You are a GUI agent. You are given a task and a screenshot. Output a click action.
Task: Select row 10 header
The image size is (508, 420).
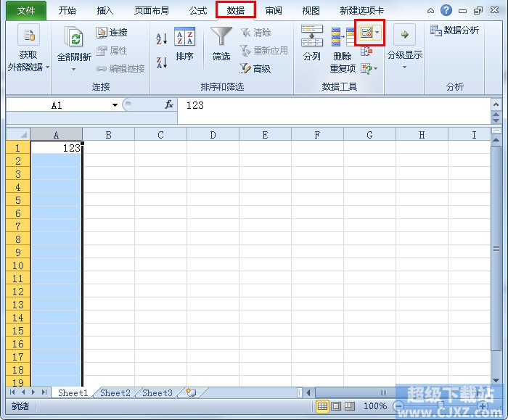coord(18,265)
